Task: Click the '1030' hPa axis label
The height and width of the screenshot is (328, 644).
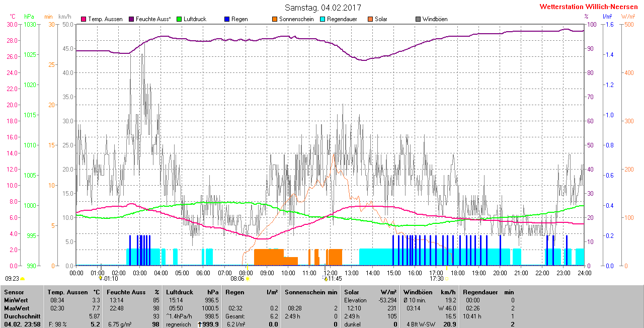Action: click(x=30, y=24)
